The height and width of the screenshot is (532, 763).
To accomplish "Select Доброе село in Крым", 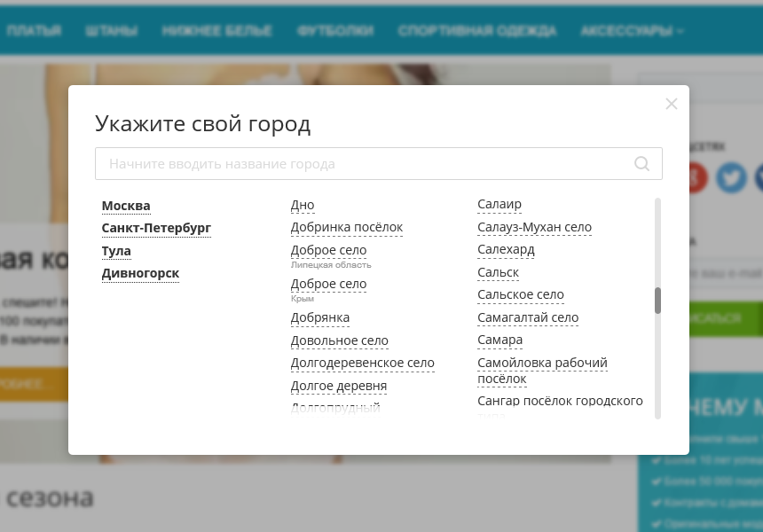I will point(328,284).
